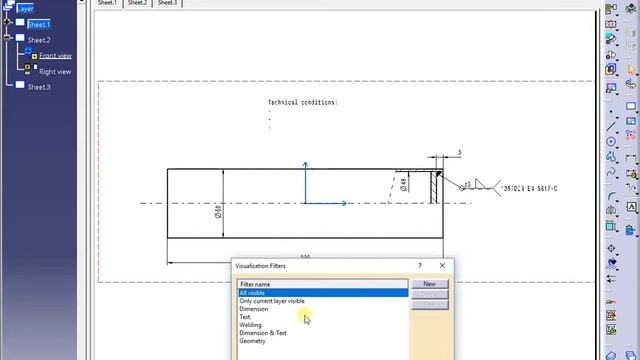Click the eraser-shaped icon at toolbar bottom

[x=611, y=355]
